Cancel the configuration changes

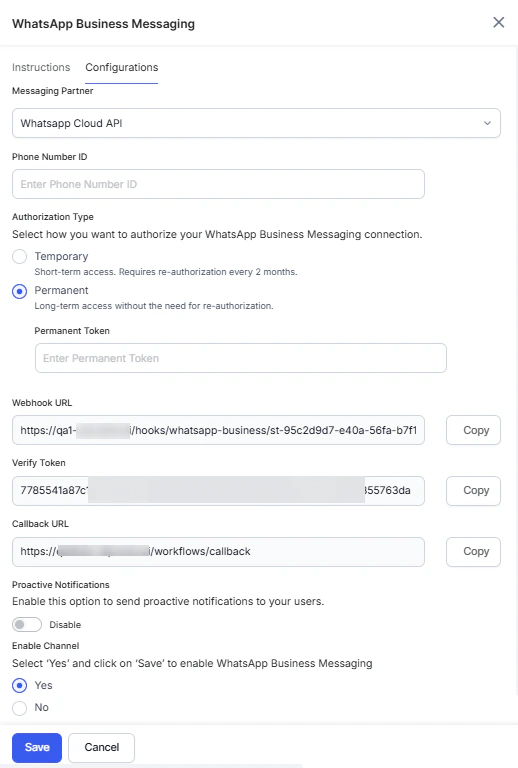click(x=101, y=747)
